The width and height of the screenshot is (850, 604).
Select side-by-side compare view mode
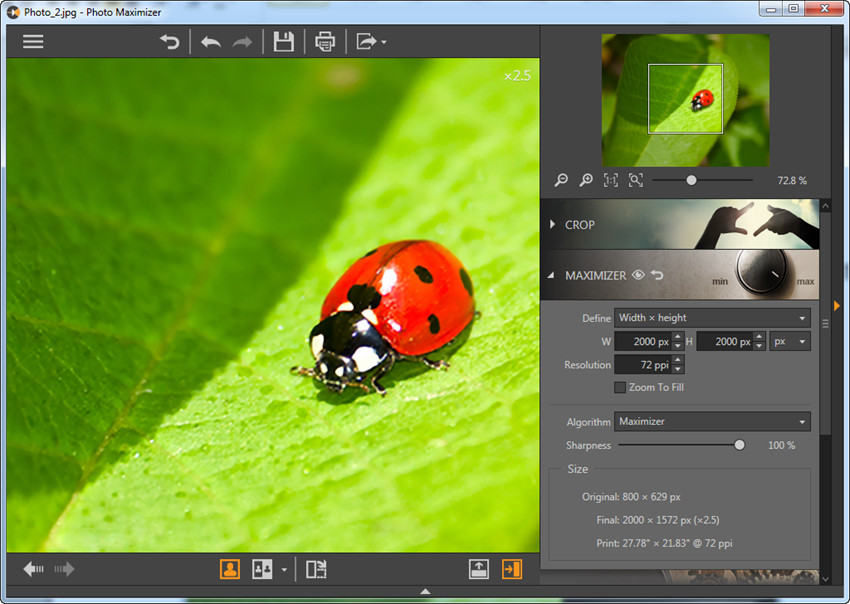click(262, 569)
